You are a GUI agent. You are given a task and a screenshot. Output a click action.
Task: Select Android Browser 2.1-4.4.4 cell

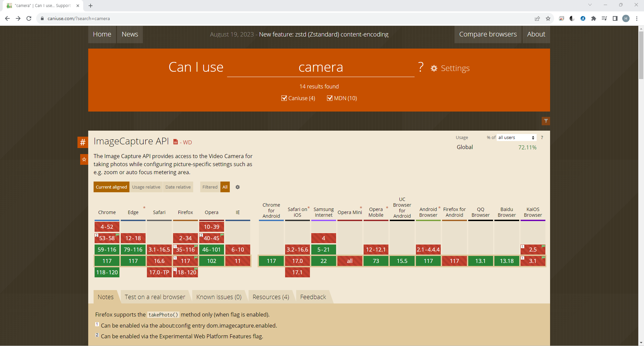428,250
